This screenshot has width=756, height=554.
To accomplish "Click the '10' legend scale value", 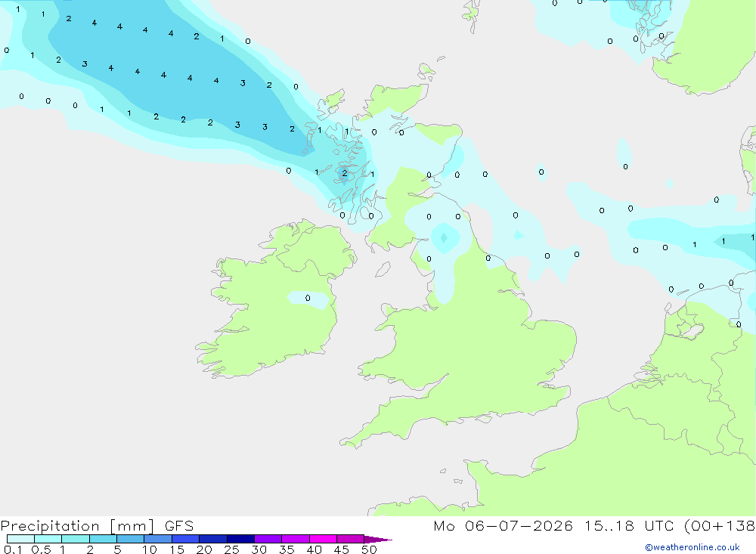I will [x=149, y=549].
